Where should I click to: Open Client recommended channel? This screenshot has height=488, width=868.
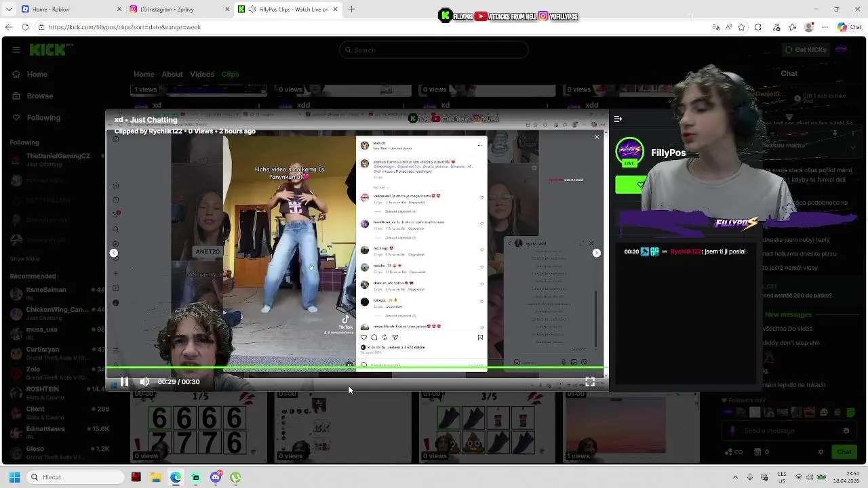tap(58, 413)
